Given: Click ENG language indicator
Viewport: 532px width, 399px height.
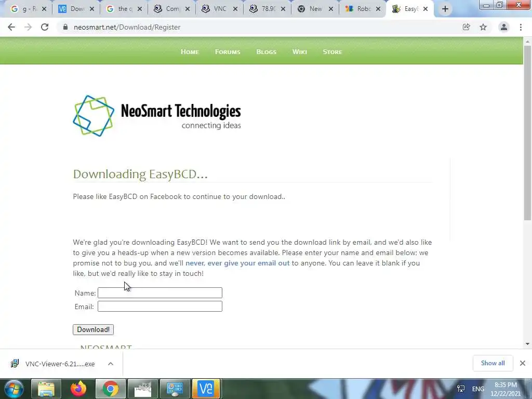Looking at the screenshot, I should [478, 389].
